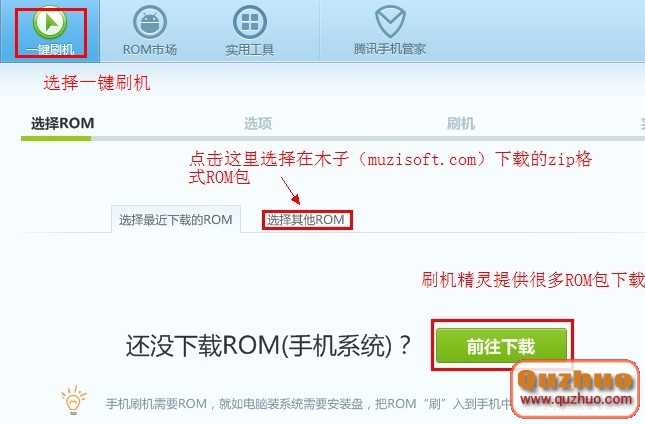
Task: Switch to 选择其他ROM tab
Action: tap(305, 220)
